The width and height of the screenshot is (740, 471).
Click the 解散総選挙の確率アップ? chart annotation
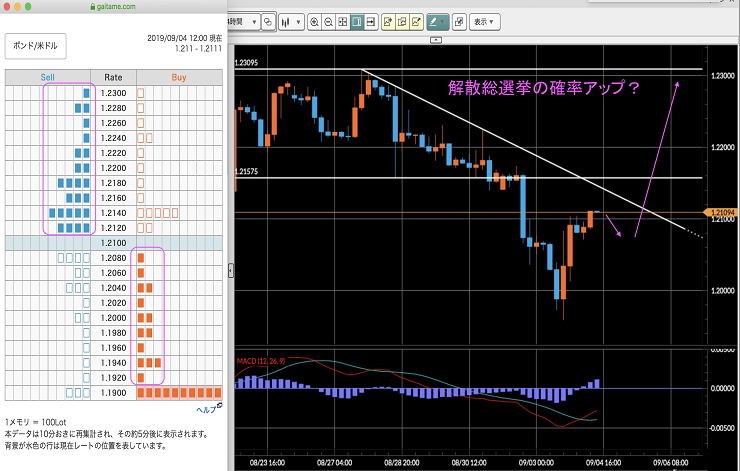point(544,88)
